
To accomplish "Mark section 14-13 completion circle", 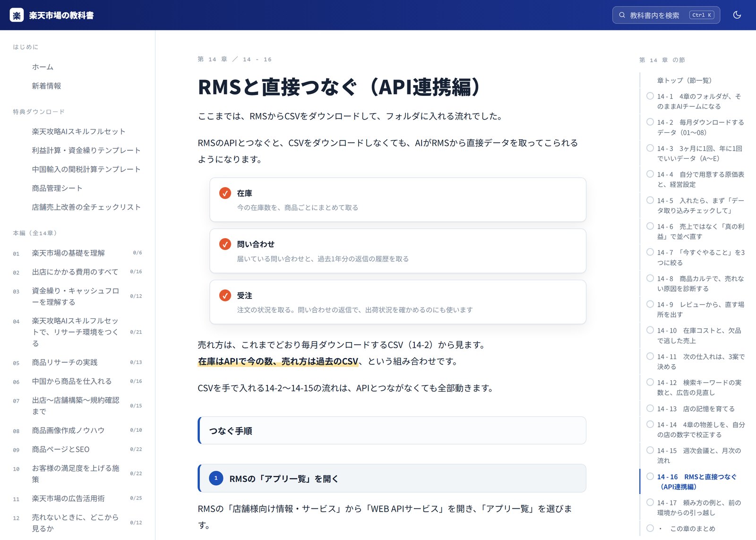I will (650, 408).
